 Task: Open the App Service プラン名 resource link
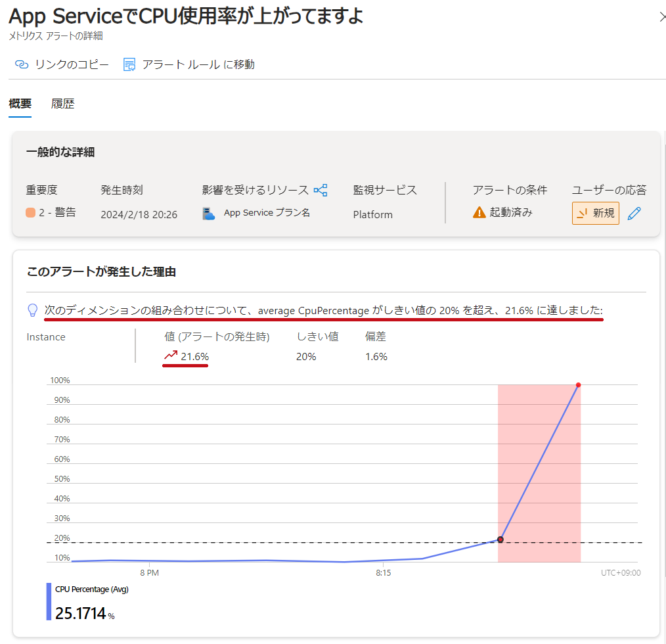pyautogui.click(x=267, y=213)
